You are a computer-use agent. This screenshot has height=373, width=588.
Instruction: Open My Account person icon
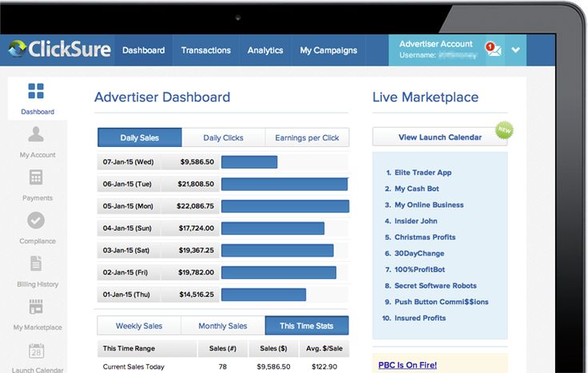tap(36, 134)
